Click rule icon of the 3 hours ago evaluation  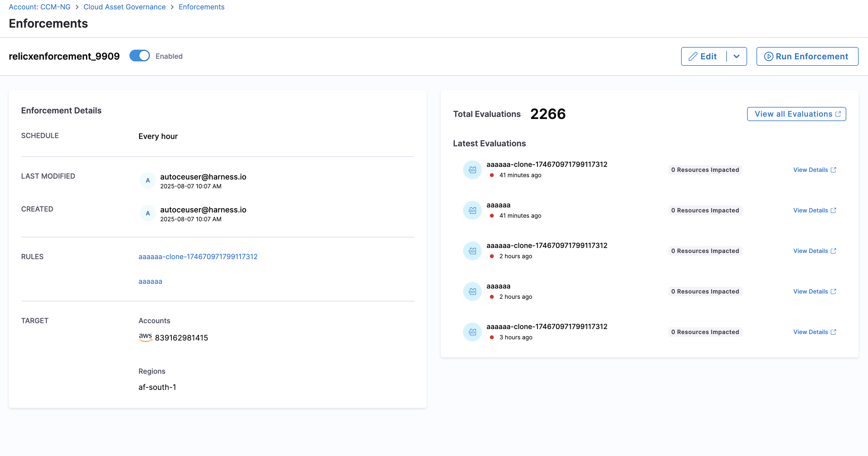click(x=472, y=332)
